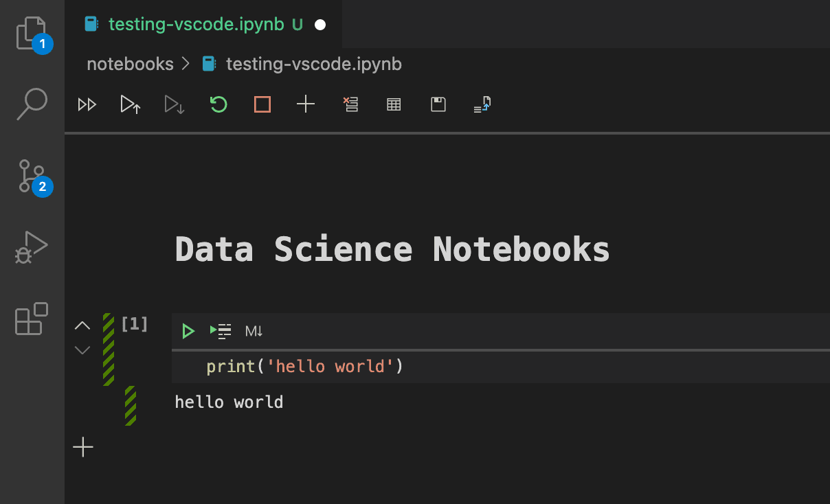Open the Variables viewer
The height and width of the screenshot is (504, 830).
393,104
